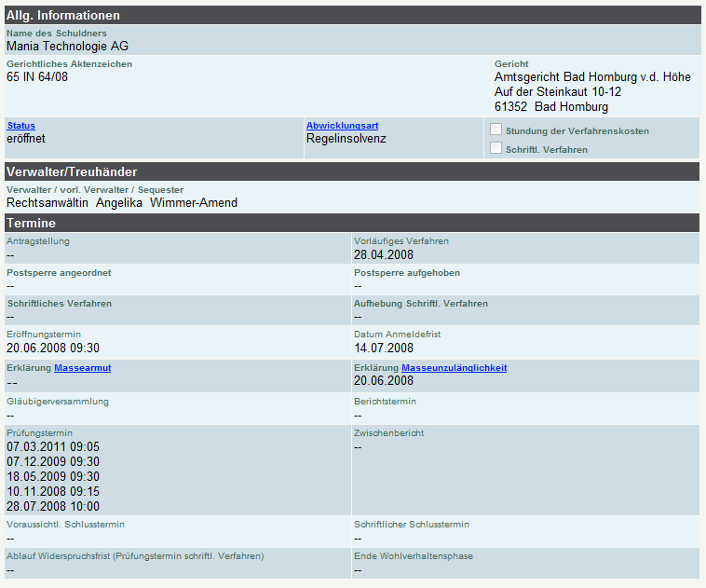The width and height of the screenshot is (706, 588).
Task: Click Rechtsanwältin Angelika Wimmer-Amend
Action: coord(122,203)
